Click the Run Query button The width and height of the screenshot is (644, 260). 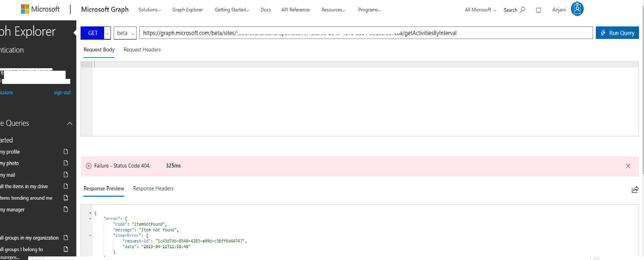[617, 33]
